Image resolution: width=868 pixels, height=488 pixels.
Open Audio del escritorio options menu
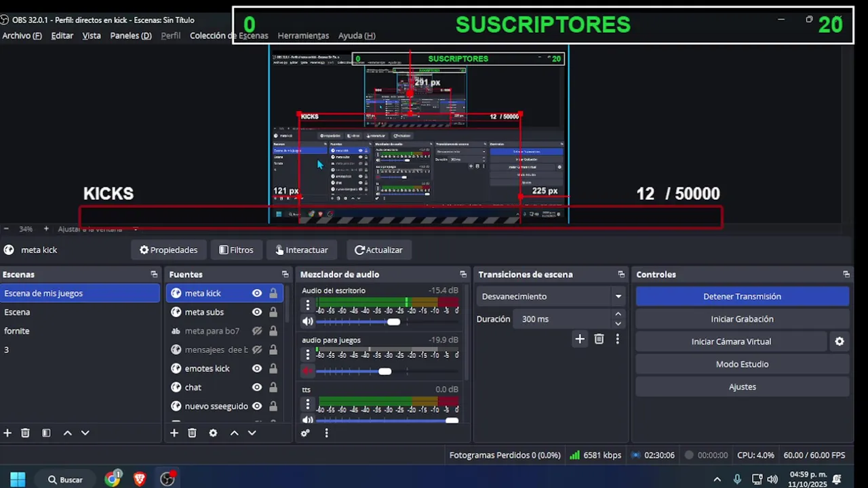point(308,305)
